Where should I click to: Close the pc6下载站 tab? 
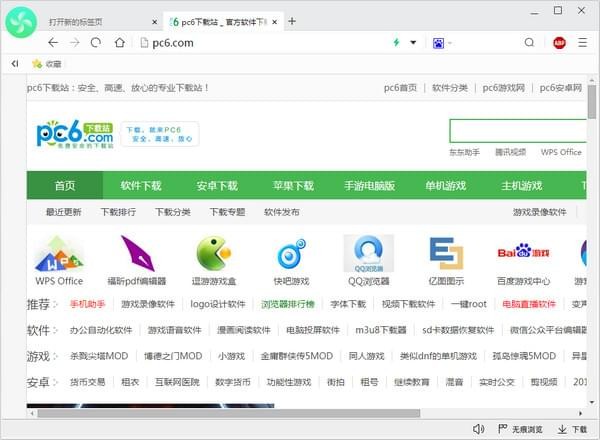point(274,22)
